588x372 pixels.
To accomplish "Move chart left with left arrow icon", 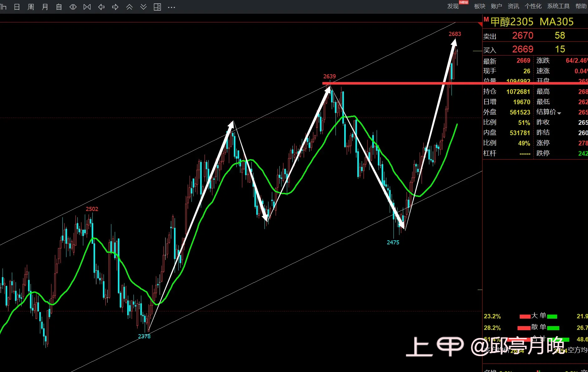I will (x=101, y=7).
